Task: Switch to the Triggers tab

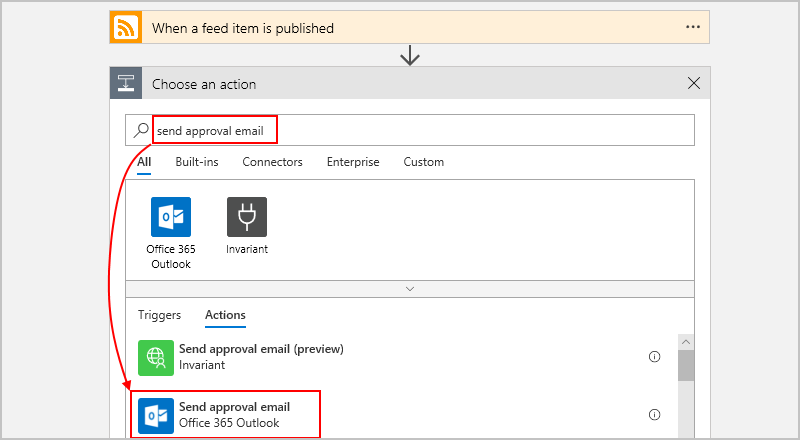Action: coord(159,315)
